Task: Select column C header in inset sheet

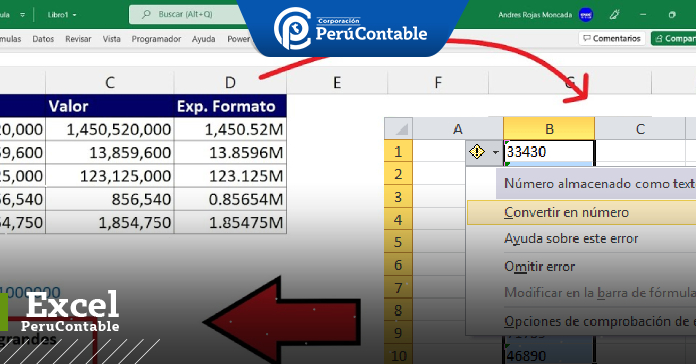Action: pos(640,129)
